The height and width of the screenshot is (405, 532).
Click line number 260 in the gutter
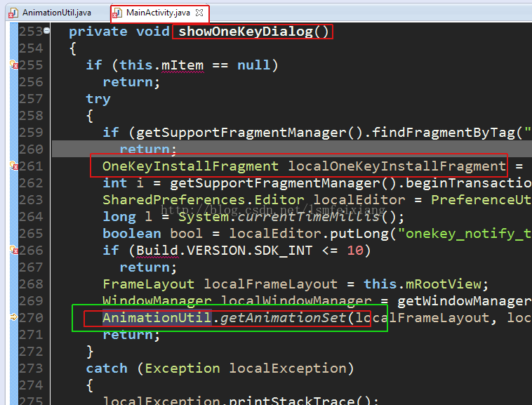31,149
